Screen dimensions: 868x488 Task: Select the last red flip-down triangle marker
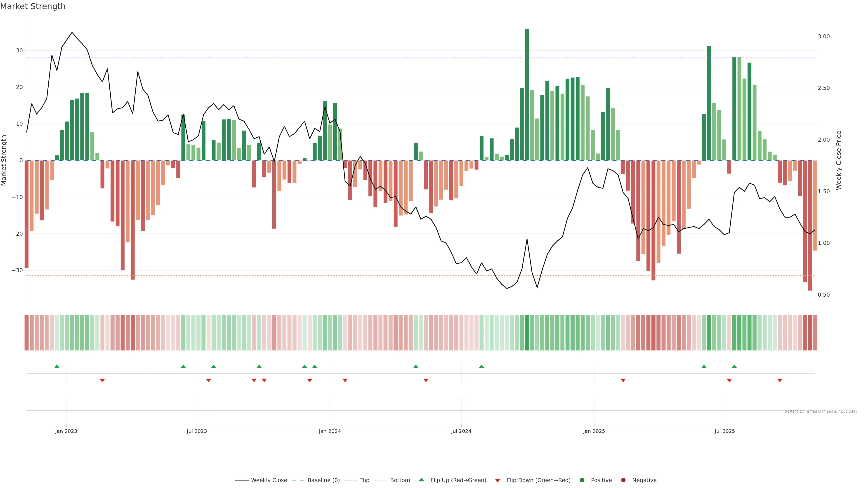tap(780, 380)
